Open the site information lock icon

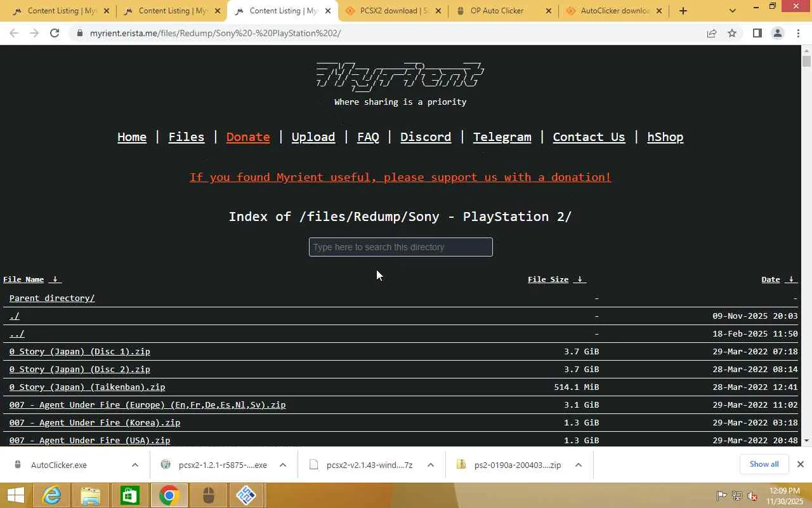tap(79, 33)
